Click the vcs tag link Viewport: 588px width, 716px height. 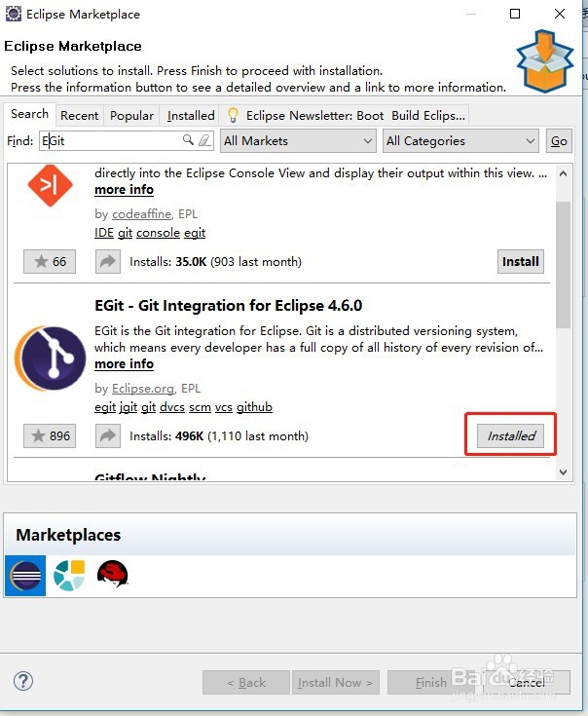(x=224, y=407)
